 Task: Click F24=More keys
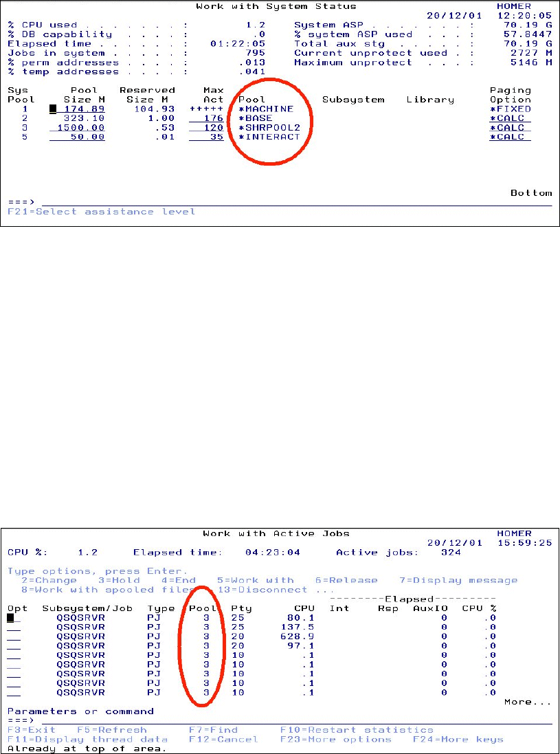458,739
